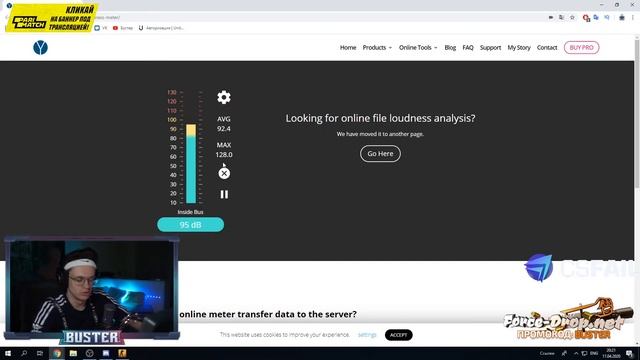This screenshot has height=360, width=640.
Task: Open Task View in the taskbar
Action: [x=40, y=353]
